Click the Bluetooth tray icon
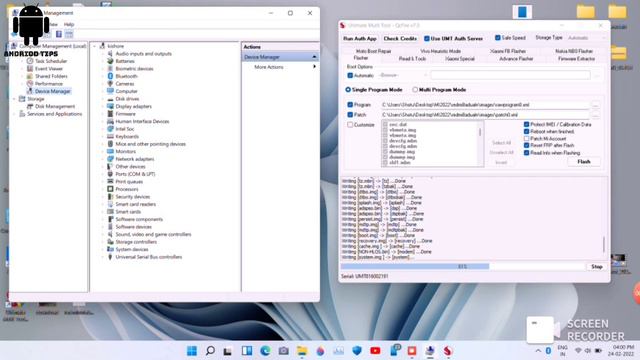The height and width of the screenshot is (360, 640). pyautogui.click(x=548, y=351)
